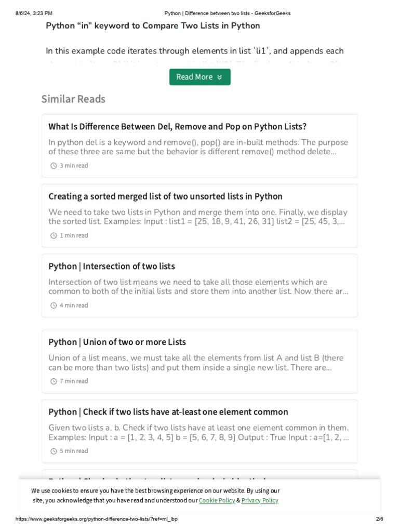The height and width of the screenshot is (532, 399).
Task: Click the double-chevron icon on Read More
Action: point(219,77)
